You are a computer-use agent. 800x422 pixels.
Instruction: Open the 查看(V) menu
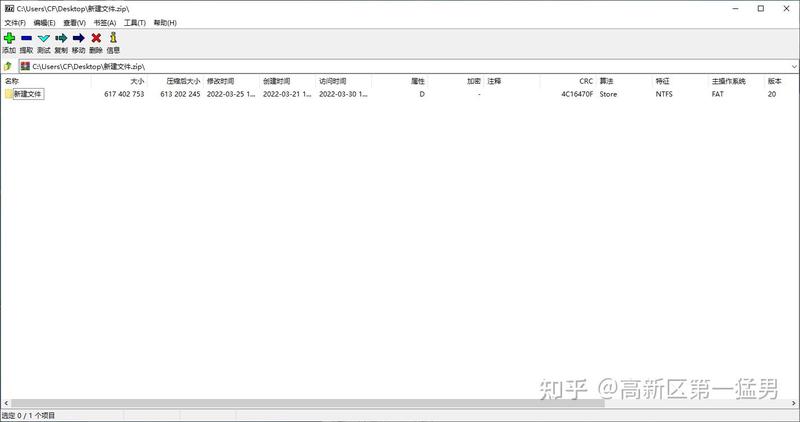[74, 23]
